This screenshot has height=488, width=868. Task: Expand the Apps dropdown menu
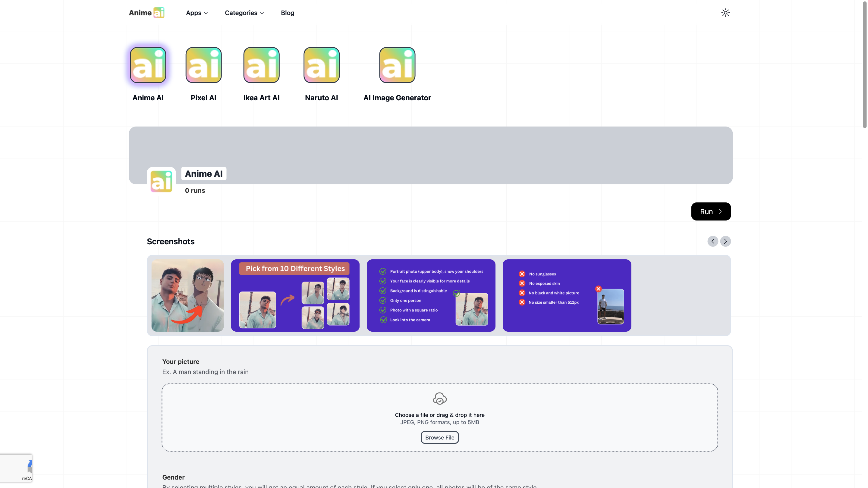[197, 13]
